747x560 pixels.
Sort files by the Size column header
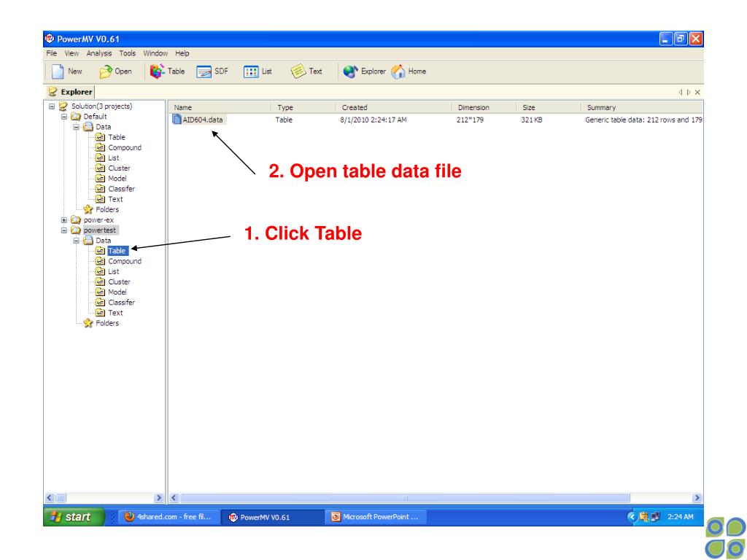(x=549, y=108)
